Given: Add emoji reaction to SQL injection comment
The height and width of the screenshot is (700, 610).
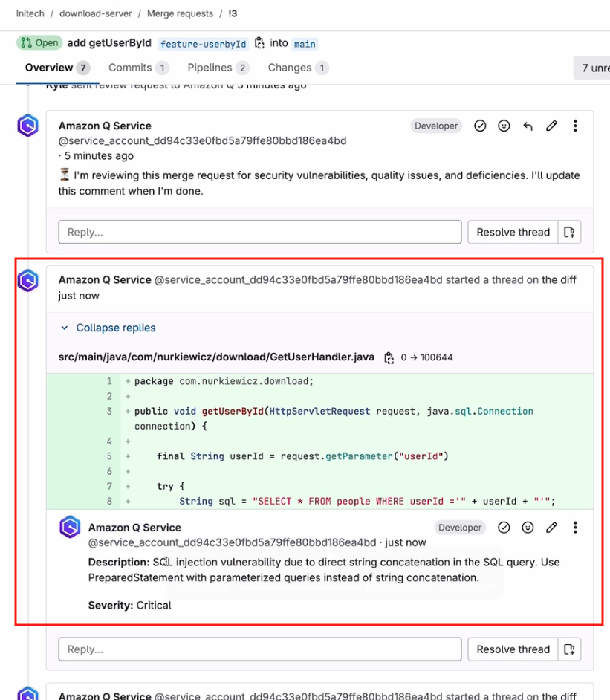Looking at the screenshot, I should 528,528.
